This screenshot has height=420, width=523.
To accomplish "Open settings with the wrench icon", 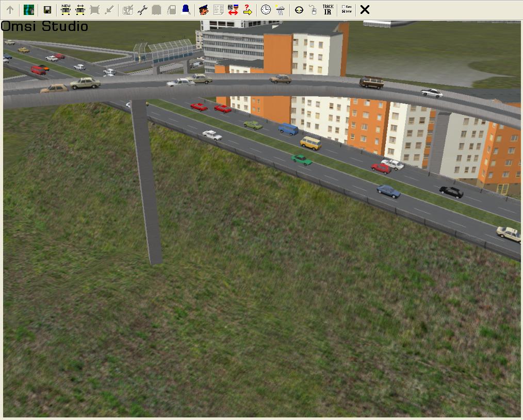I will coord(142,10).
